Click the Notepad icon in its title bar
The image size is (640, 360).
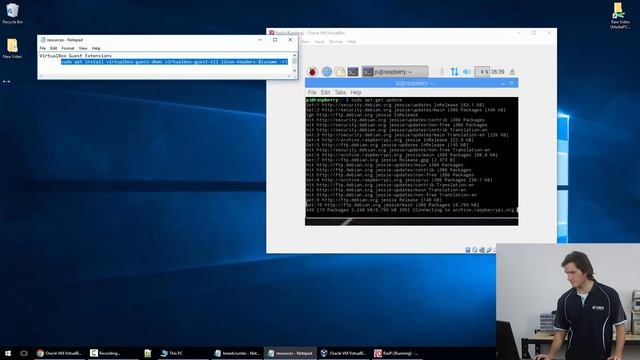pos(43,40)
